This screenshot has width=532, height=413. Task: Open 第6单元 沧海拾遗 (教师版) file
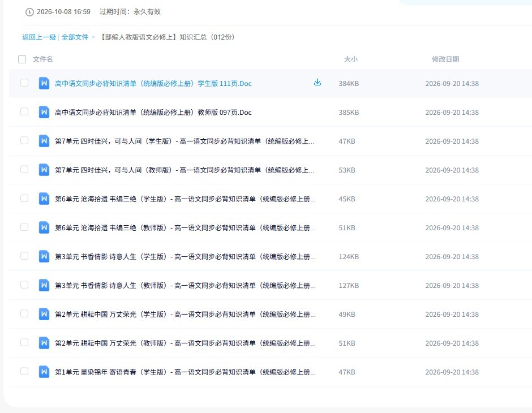[x=185, y=227]
